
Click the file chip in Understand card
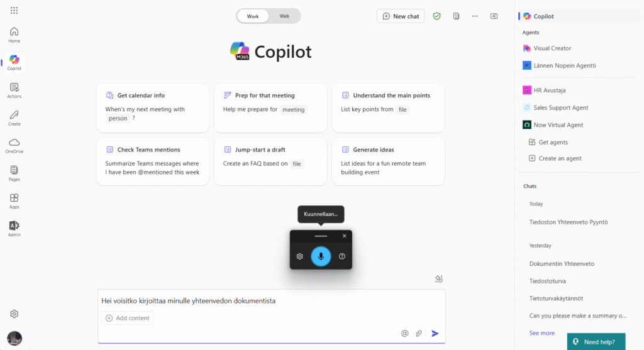coord(402,109)
